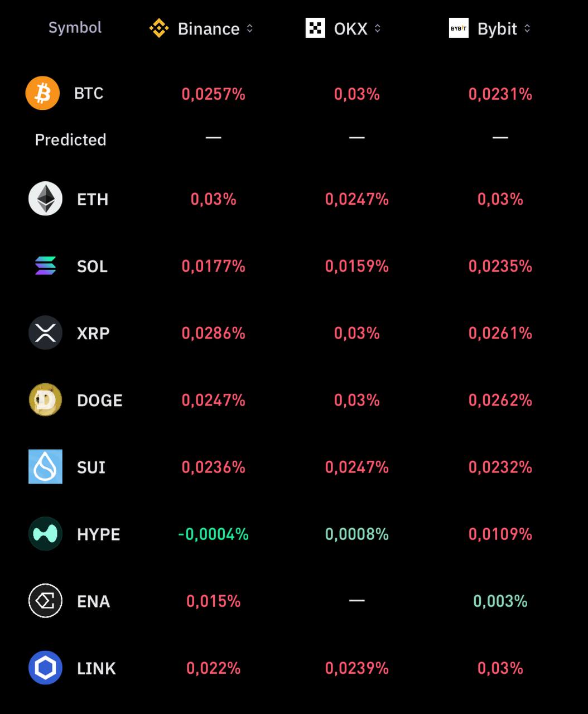
Task: Click the Bitcoin BTC coin icon
Action: 42,93
